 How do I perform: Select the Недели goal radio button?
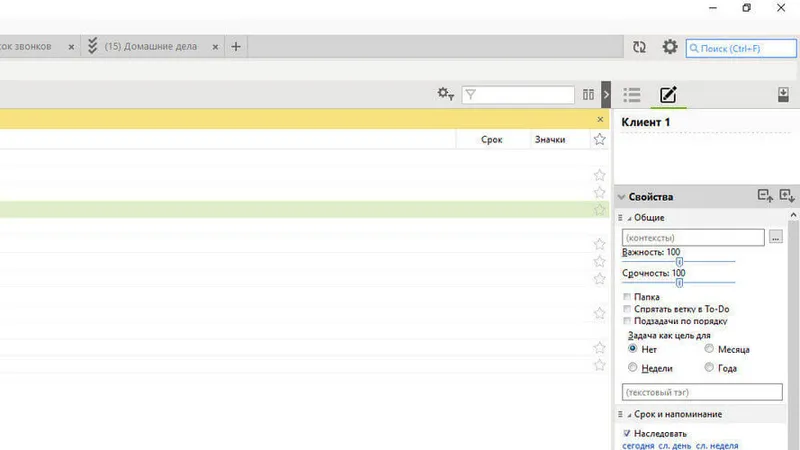[x=633, y=367]
